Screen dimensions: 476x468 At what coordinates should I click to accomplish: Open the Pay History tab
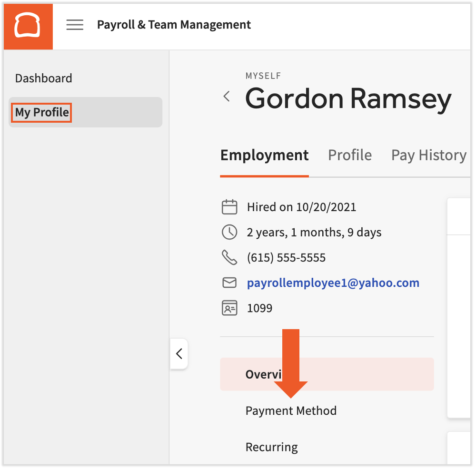pos(428,155)
